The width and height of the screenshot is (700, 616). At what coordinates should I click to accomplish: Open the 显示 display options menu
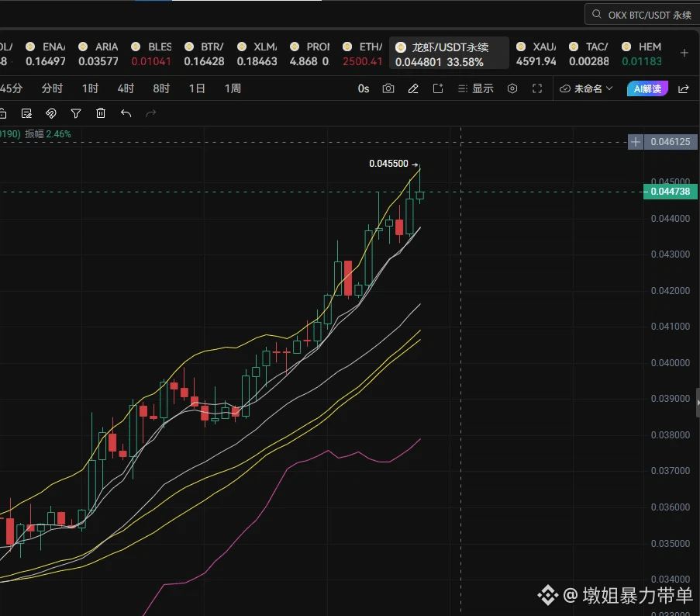pos(476,88)
